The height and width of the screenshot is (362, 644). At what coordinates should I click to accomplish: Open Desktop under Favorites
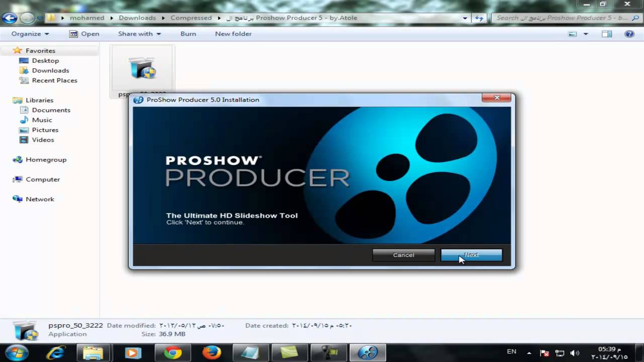coord(45,60)
